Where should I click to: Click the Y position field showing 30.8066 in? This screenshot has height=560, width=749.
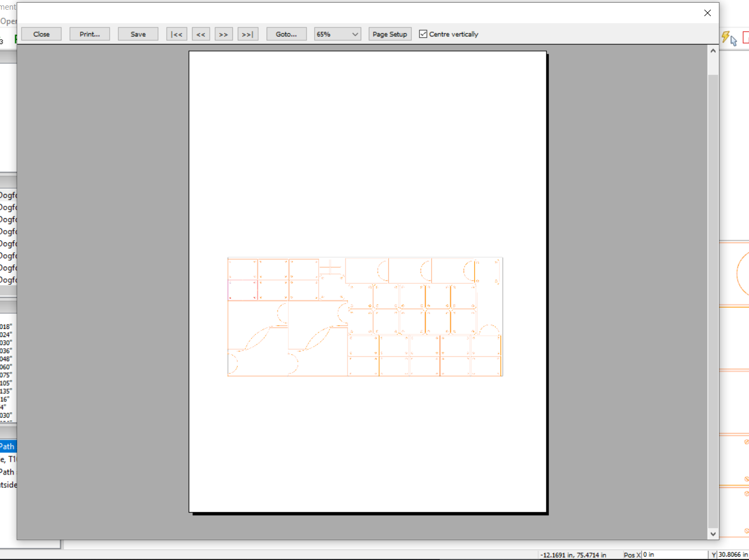[733, 555]
